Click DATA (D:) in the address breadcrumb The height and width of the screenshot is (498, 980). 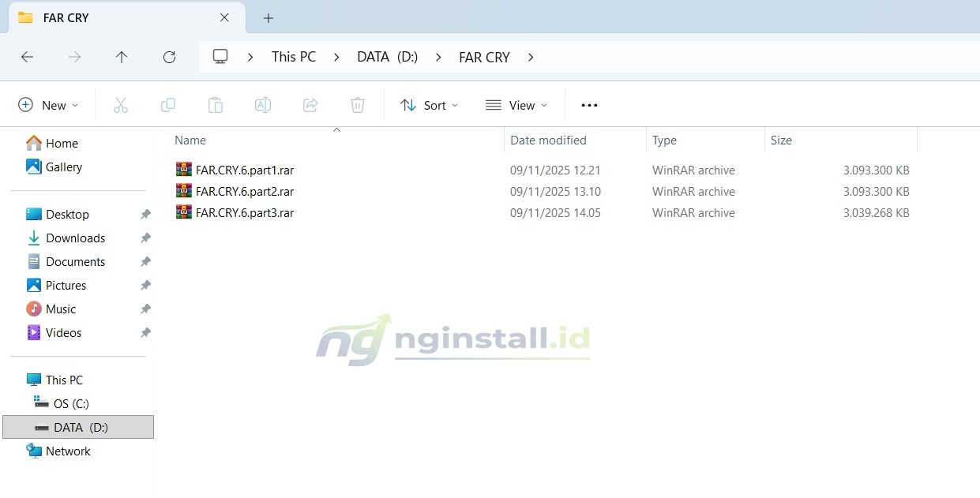[x=388, y=57]
